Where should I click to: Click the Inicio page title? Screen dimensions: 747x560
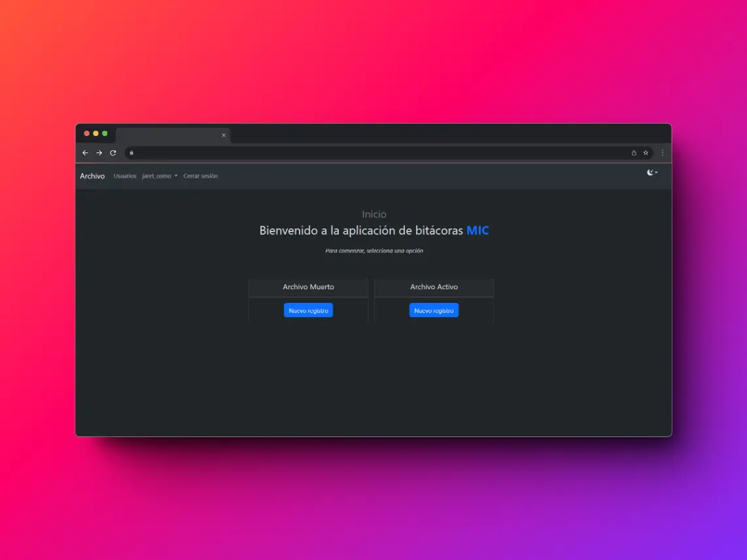374,214
